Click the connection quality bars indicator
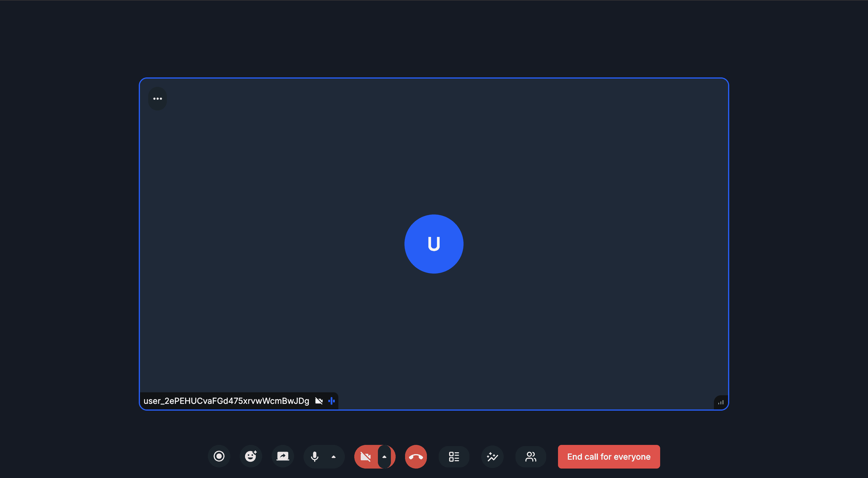 [721, 402]
